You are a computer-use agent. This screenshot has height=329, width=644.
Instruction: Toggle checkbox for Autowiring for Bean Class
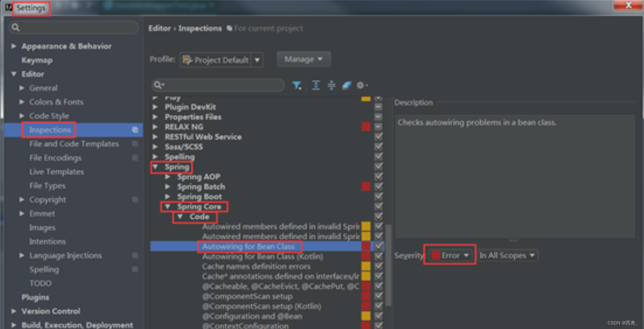point(379,246)
